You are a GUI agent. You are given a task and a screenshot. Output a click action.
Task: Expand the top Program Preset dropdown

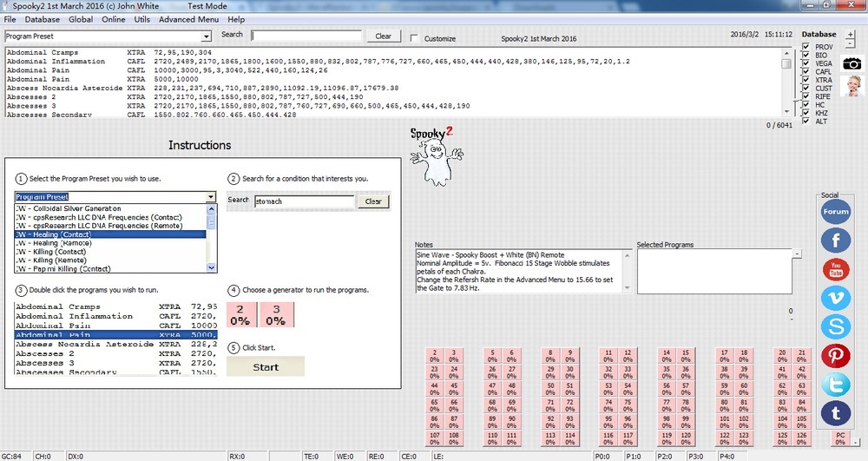pyautogui.click(x=206, y=36)
